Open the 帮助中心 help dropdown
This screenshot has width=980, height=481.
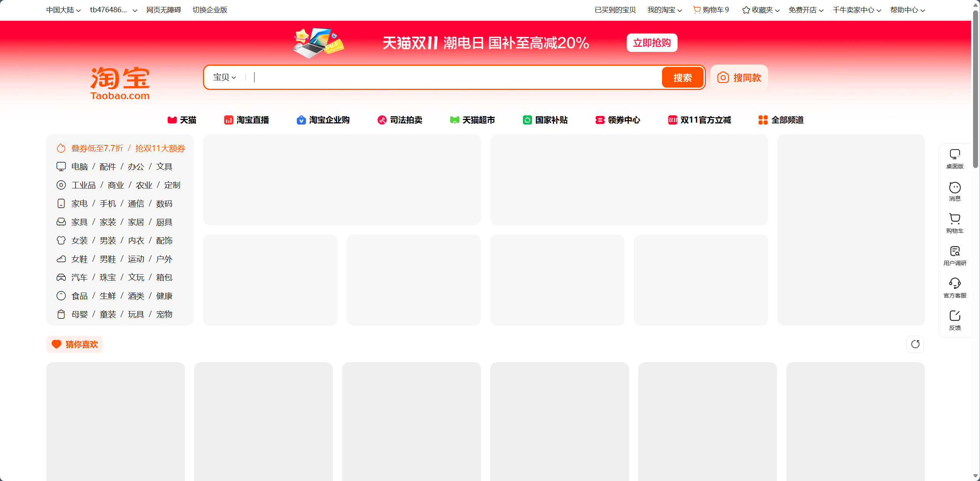coord(907,10)
